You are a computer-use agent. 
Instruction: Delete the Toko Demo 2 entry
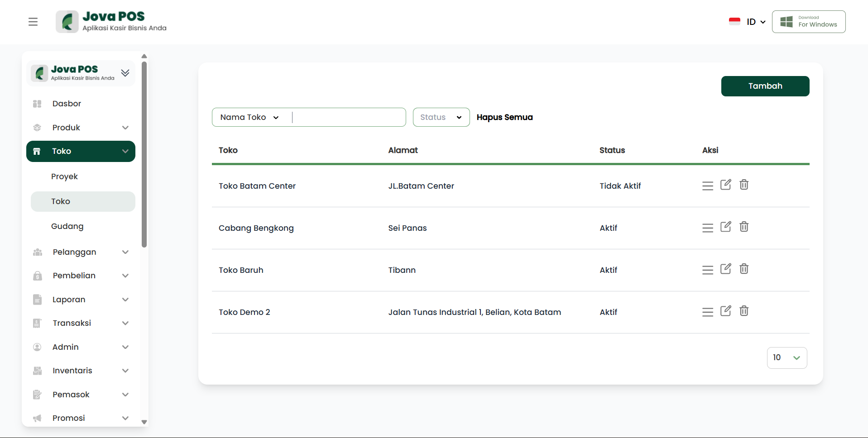pos(743,311)
